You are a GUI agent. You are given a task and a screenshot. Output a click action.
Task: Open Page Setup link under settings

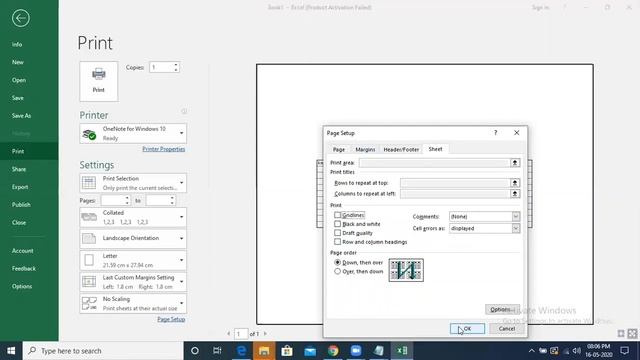[171, 319]
